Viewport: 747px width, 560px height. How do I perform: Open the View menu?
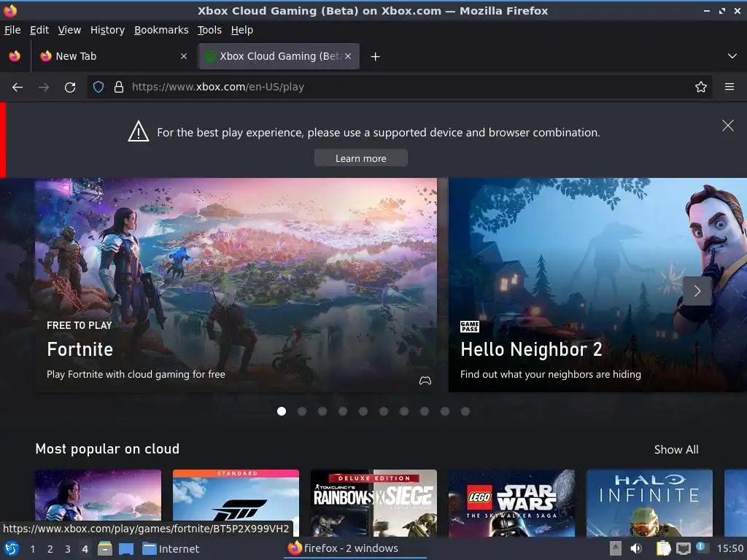[69, 30]
